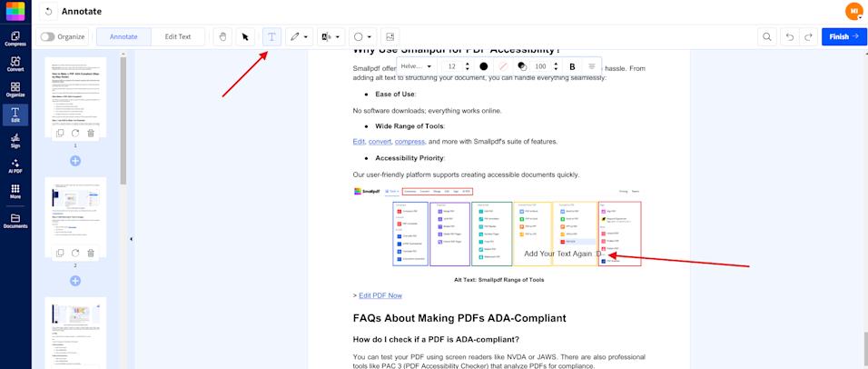Open the Organize tool in the left sidebar
This screenshot has width=868, height=369.
(15, 90)
